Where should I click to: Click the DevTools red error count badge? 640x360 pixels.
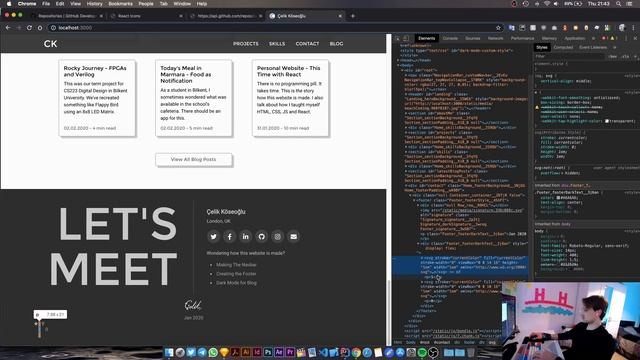[604, 38]
